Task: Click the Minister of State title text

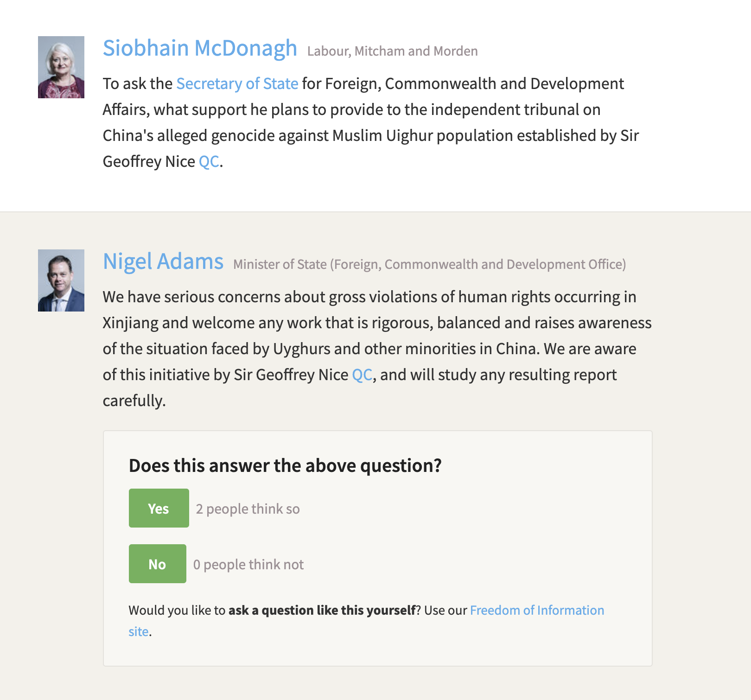Action: (429, 264)
